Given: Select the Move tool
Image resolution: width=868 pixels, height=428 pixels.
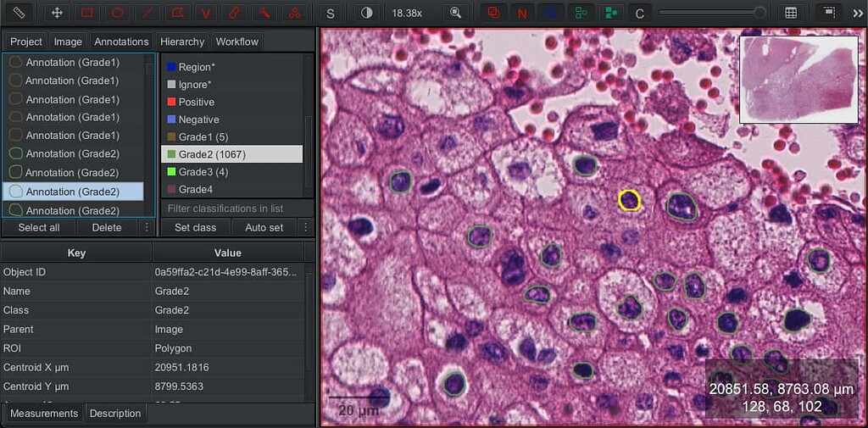Looking at the screenshot, I should click(57, 13).
